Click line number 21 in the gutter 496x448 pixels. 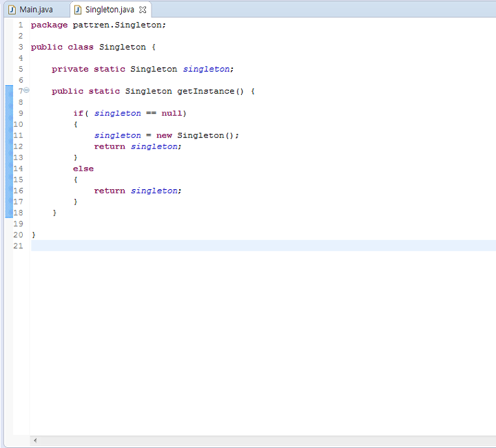coord(18,246)
